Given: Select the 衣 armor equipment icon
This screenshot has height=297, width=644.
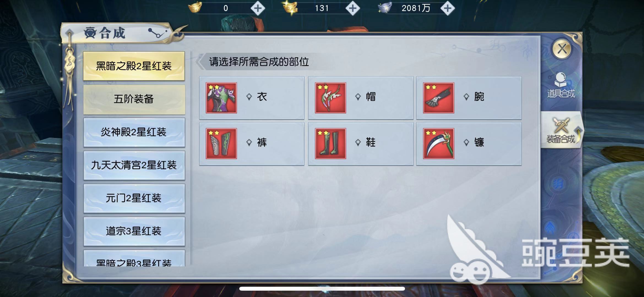Looking at the screenshot, I should (221, 98).
